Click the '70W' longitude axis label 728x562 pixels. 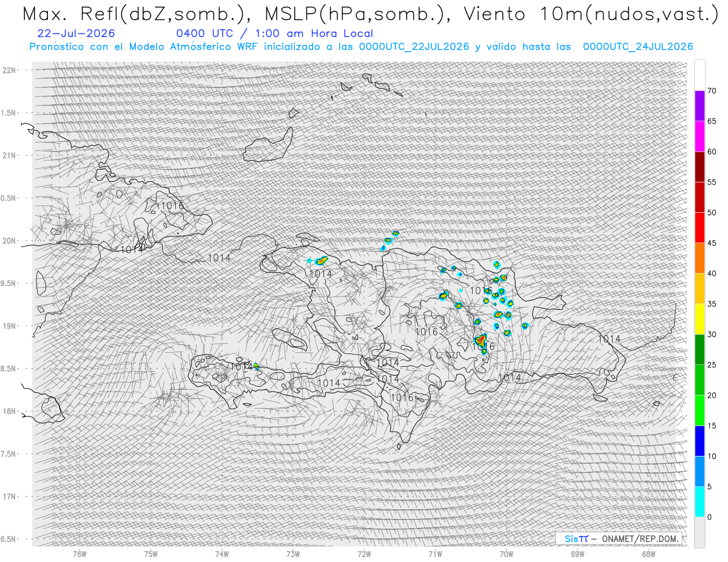click(507, 553)
